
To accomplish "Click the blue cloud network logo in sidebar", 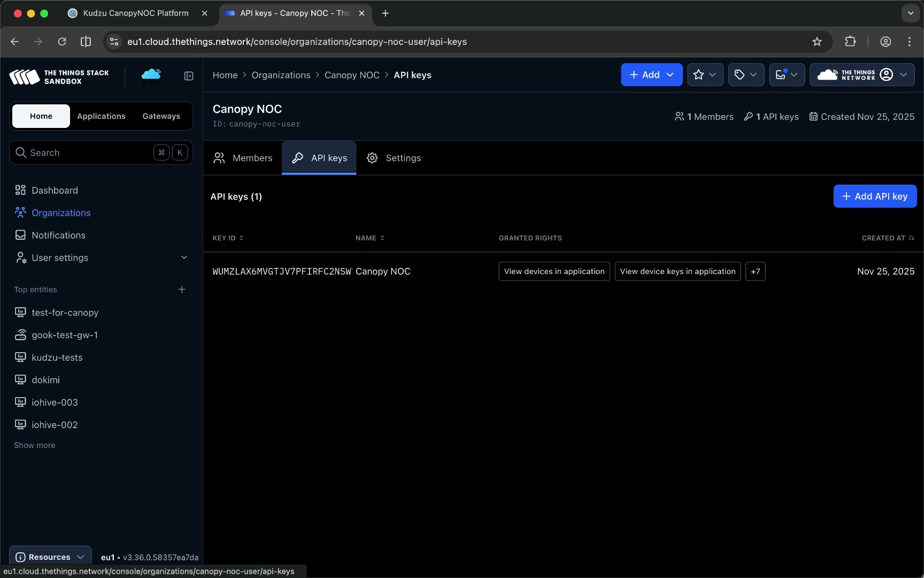I will [151, 77].
